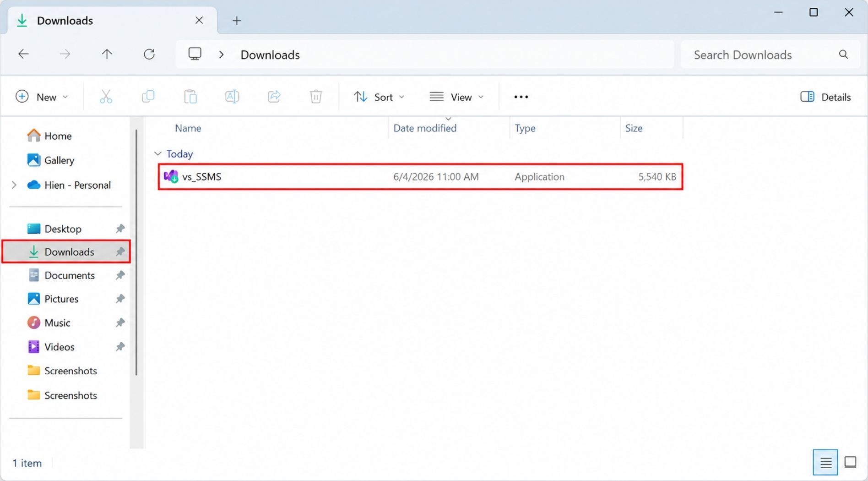Viewport: 868px width, 481px height.
Task: Open Desktop in the sidebar
Action: pyautogui.click(x=63, y=229)
